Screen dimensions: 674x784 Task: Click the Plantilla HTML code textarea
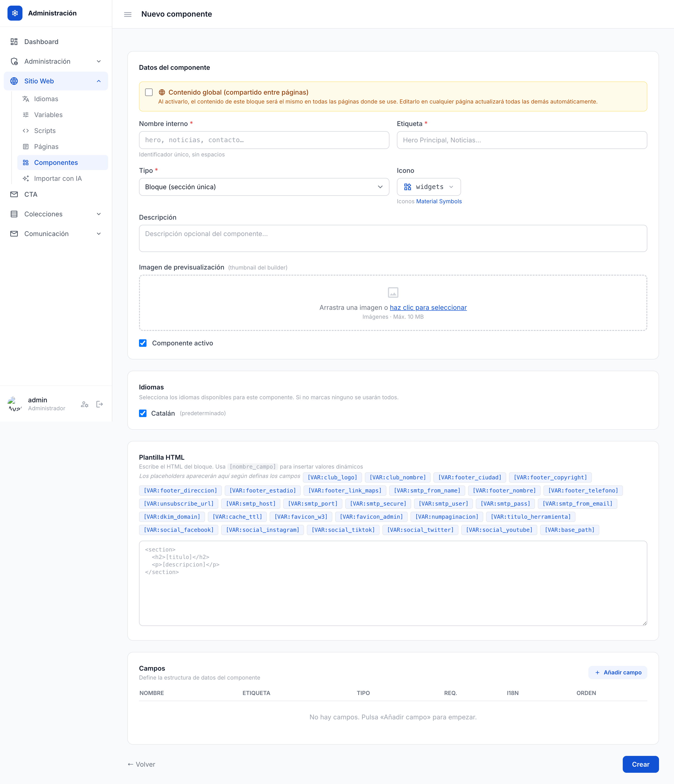(393, 583)
